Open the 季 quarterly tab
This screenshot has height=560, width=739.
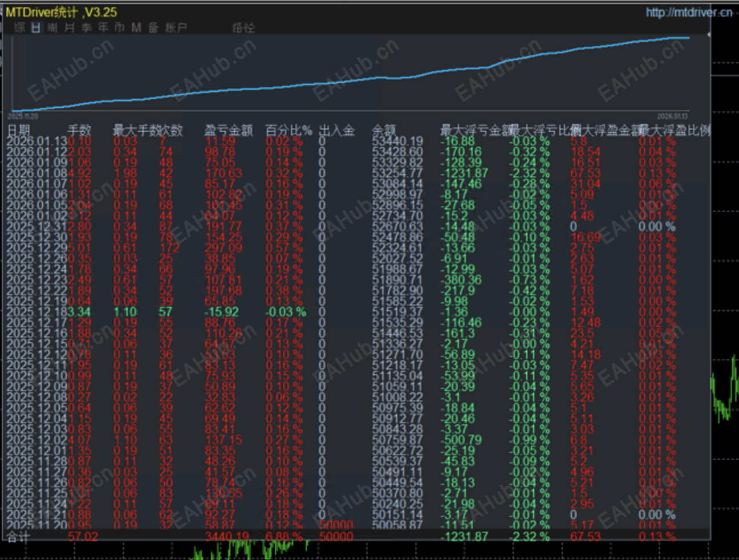coord(86,27)
